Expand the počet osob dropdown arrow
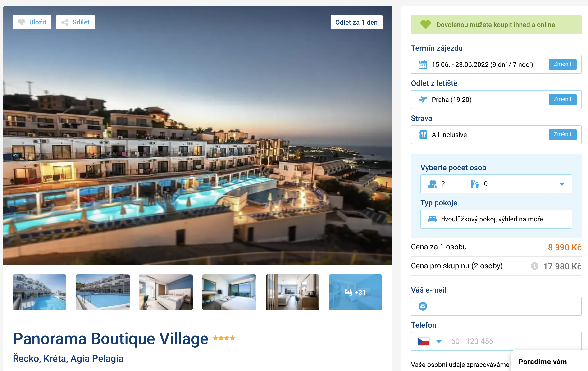 pos(561,184)
